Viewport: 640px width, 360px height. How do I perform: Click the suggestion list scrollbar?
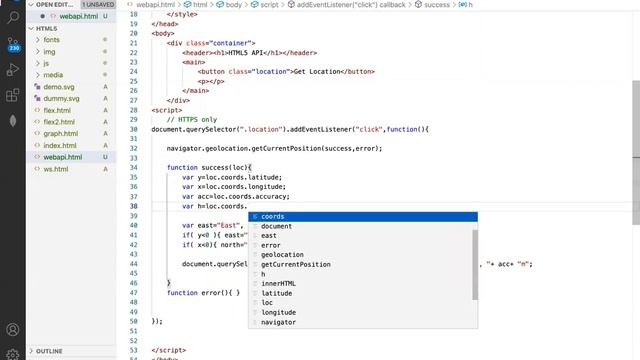pyautogui.click(x=475, y=264)
